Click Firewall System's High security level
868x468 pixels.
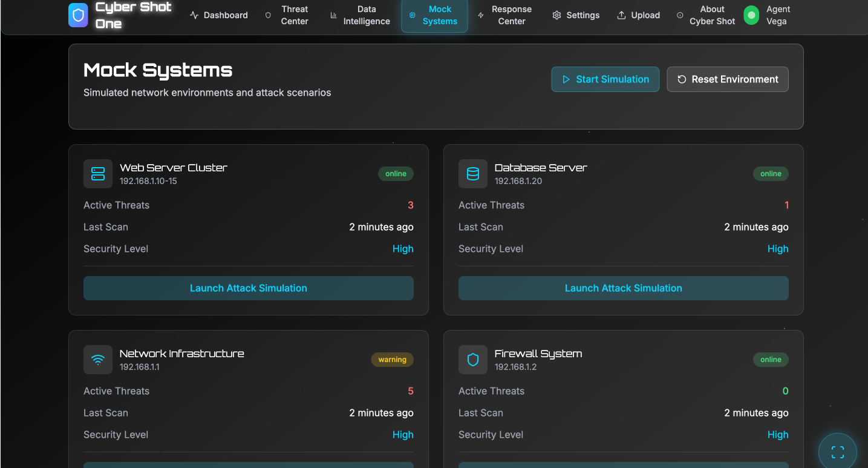coord(778,435)
